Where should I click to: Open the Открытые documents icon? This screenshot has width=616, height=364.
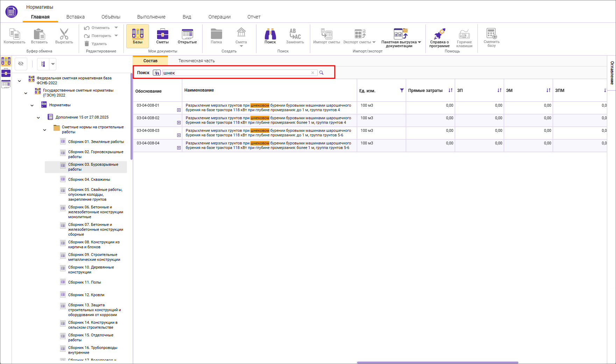pyautogui.click(x=187, y=36)
